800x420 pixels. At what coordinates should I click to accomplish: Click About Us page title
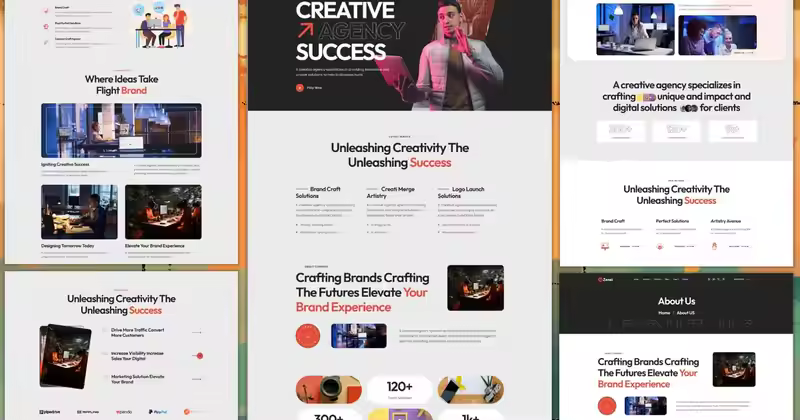click(677, 301)
